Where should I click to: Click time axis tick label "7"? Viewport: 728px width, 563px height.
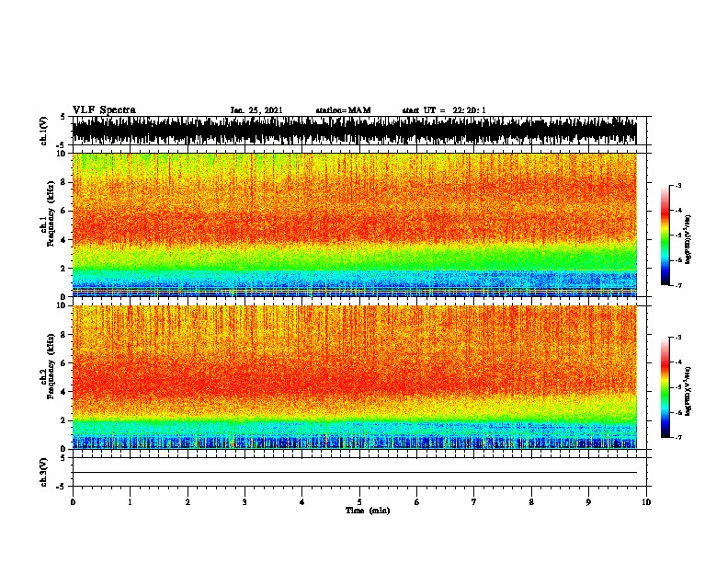[474, 501]
